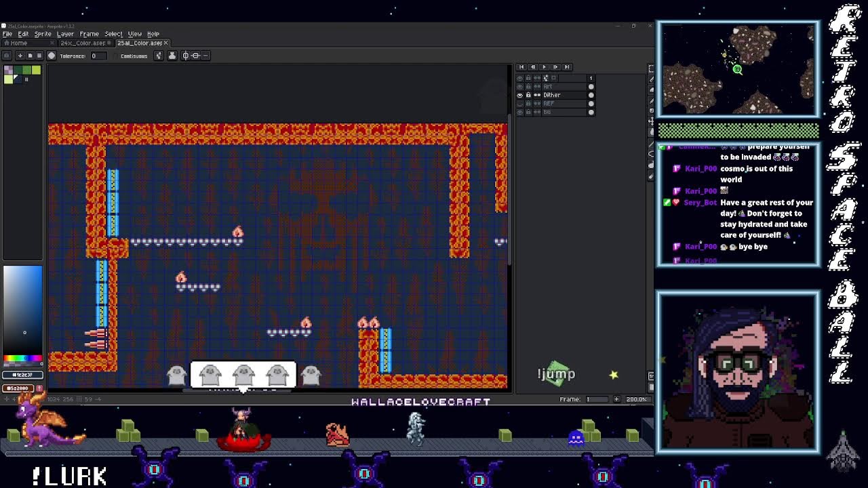Select the Art layer cel in frame 1
This screenshot has width=868, height=488.
pos(591,87)
